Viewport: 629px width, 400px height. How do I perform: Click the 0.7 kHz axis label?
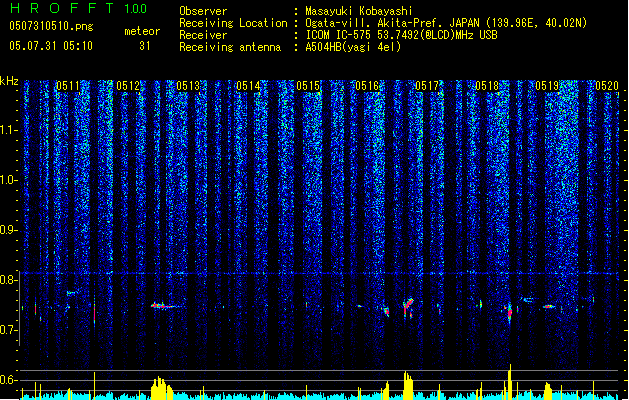[x=9, y=330]
